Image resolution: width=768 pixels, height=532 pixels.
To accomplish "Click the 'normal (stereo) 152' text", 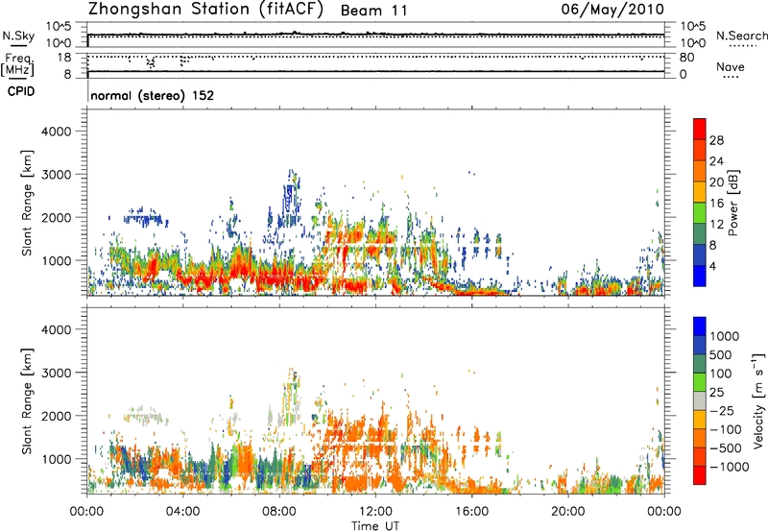I will click(x=153, y=95).
